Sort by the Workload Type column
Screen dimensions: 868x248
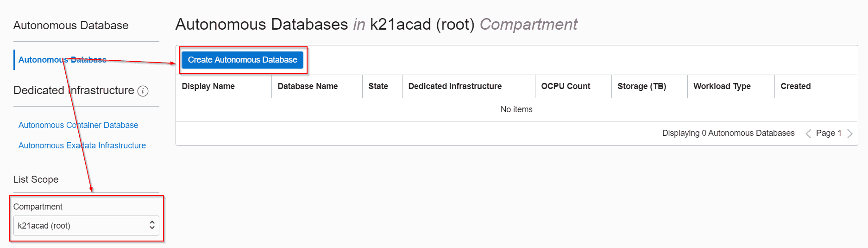[x=722, y=86]
